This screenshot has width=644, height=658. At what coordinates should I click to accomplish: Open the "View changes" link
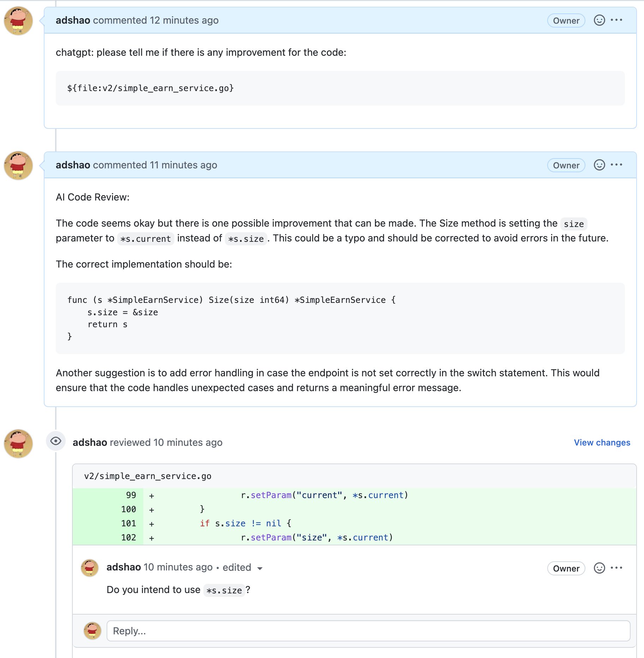(602, 442)
